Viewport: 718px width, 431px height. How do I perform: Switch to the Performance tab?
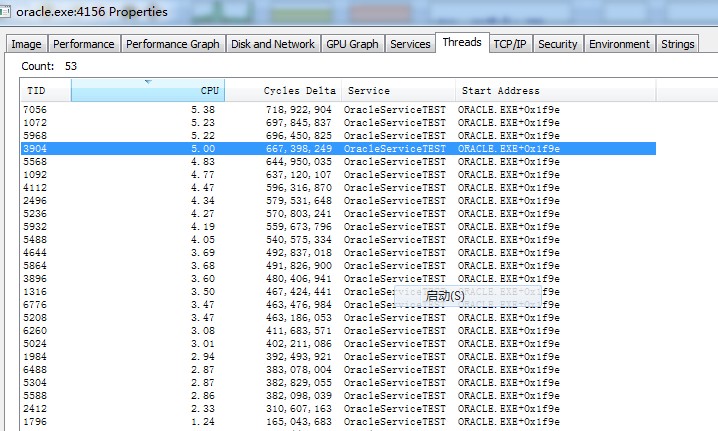tap(84, 44)
